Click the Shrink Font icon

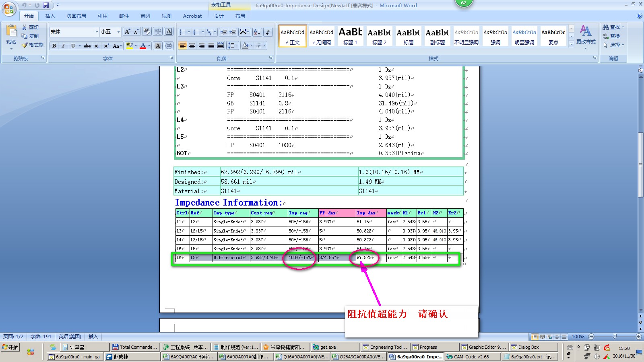click(x=136, y=32)
